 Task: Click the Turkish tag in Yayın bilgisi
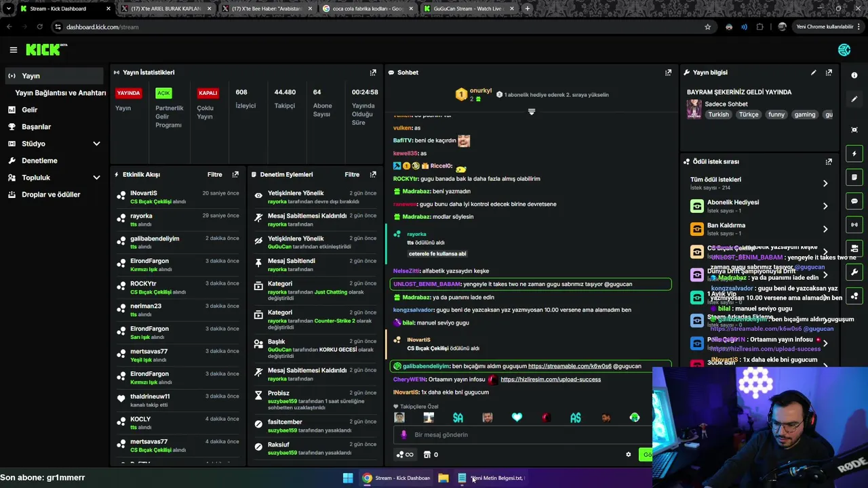718,115
